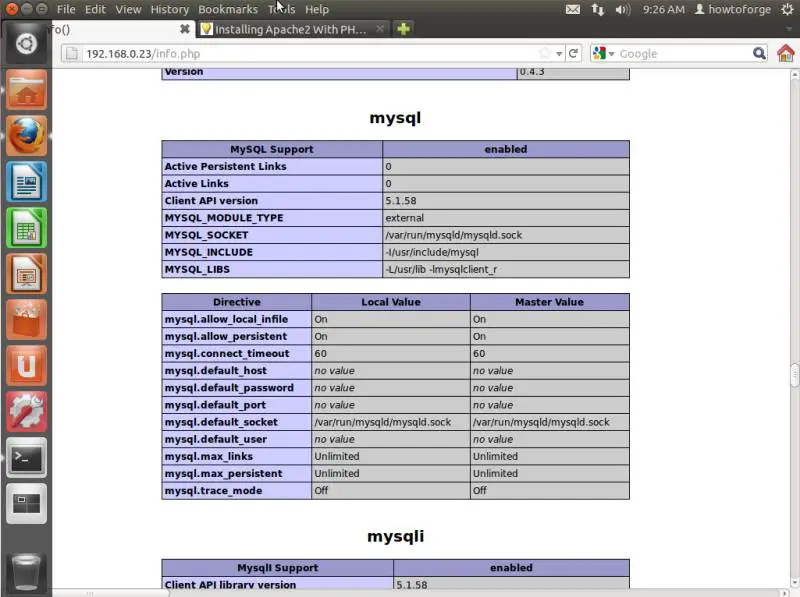Open the volume sound indicator

coord(623,9)
